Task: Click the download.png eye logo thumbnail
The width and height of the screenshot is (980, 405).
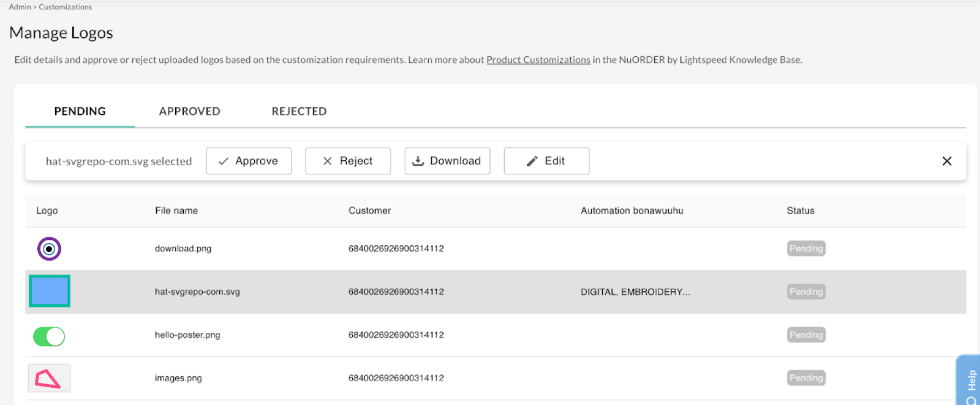Action: pyautogui.click(x=49, y=249)
